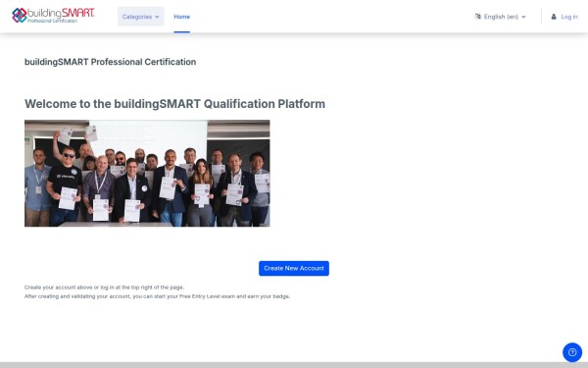Click the buildingSMART Professional Certification heading
Image resolution: width=588 pixels, height=368 pixels.
click(x=110, y=62)
